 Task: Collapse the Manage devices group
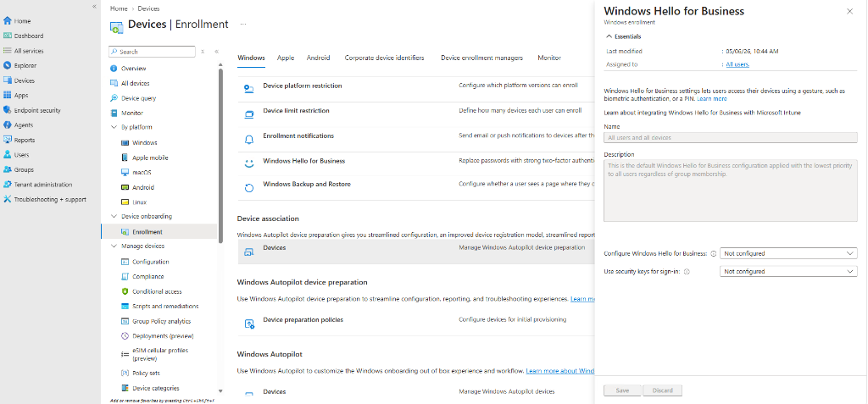(114, 246)
